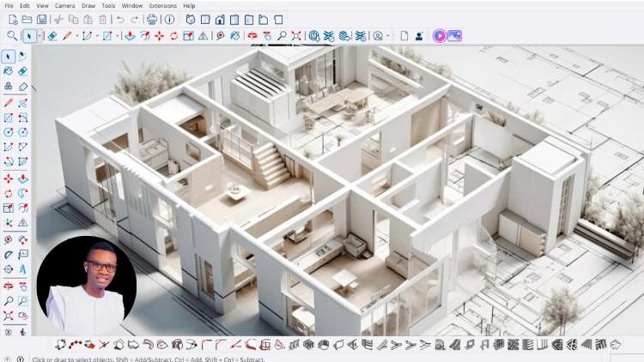
Task: Select the Pencil Line tool in top toolbar
Action: click(67, 36)
